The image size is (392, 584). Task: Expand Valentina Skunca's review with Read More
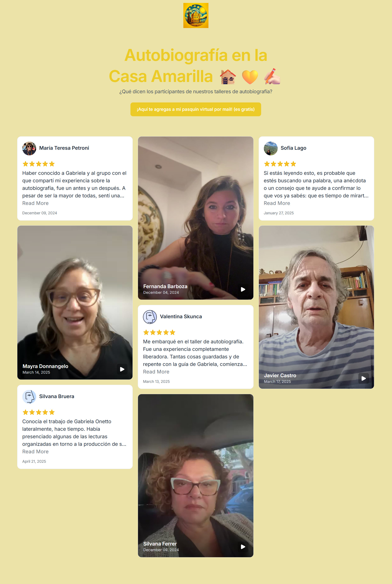(156, 372)
